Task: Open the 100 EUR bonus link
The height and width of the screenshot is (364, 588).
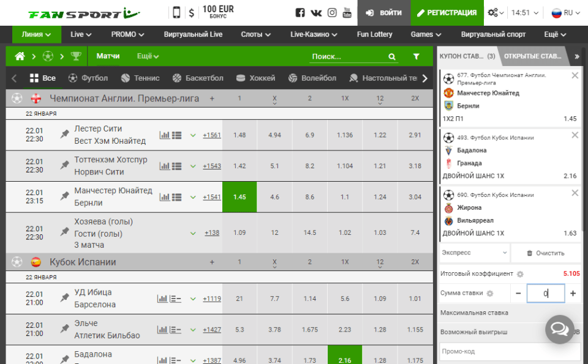Action: 218,12
